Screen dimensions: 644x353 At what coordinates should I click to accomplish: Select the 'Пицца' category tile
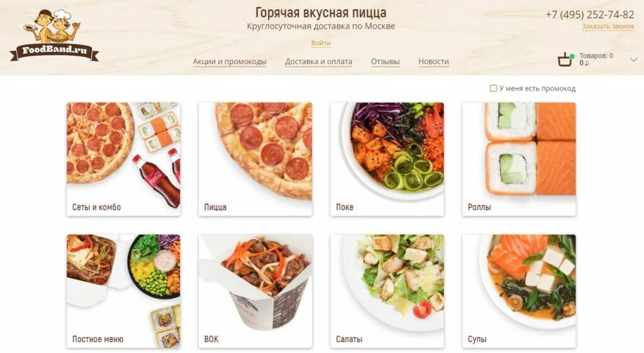click(x=255, y=159)
